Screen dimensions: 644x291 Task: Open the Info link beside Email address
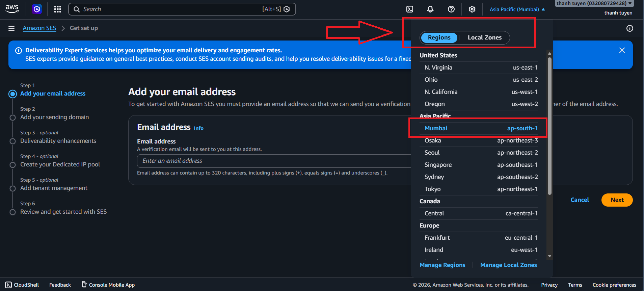pyautogui.click(x=198, y=128)
